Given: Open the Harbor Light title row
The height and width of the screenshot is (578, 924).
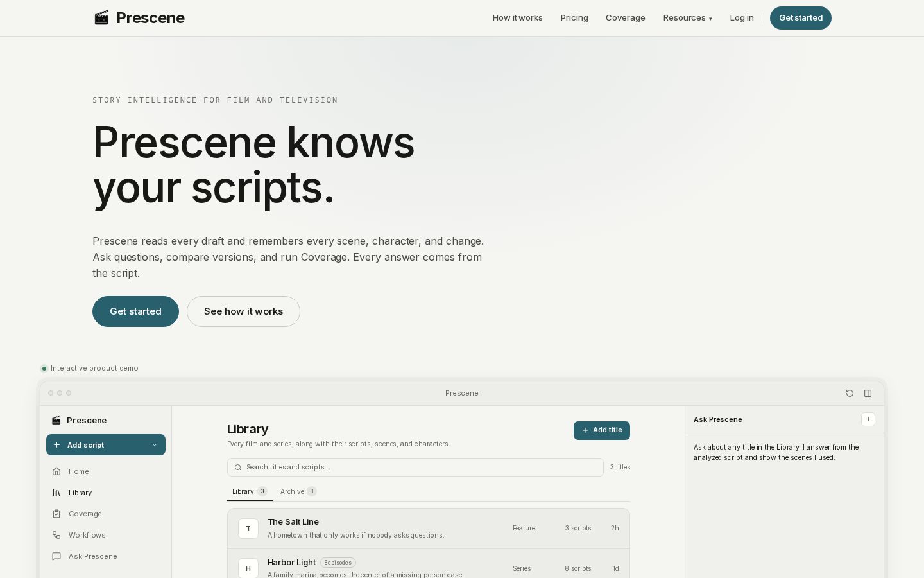Looking at the screenshot, I should tap(429, 565).
